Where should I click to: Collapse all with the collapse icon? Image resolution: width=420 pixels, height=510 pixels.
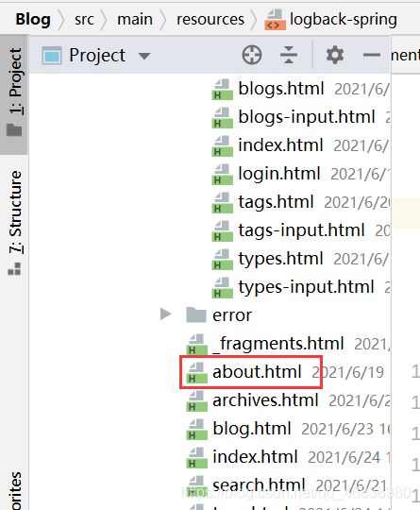pos(289,55)
